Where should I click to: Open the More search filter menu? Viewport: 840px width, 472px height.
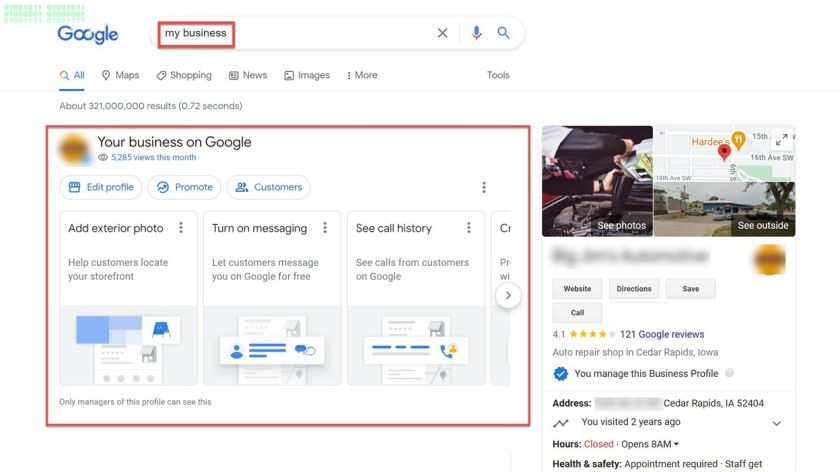coord(361,75)
